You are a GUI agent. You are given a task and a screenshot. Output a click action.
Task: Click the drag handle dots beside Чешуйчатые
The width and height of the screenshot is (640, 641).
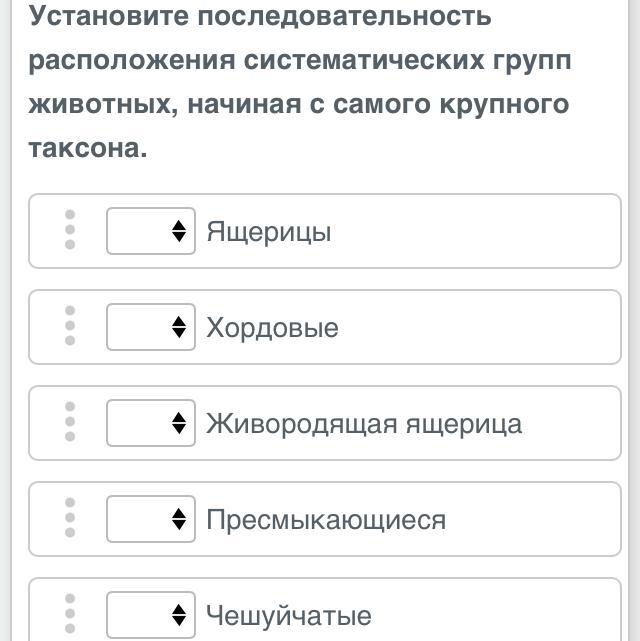(70, 613)
